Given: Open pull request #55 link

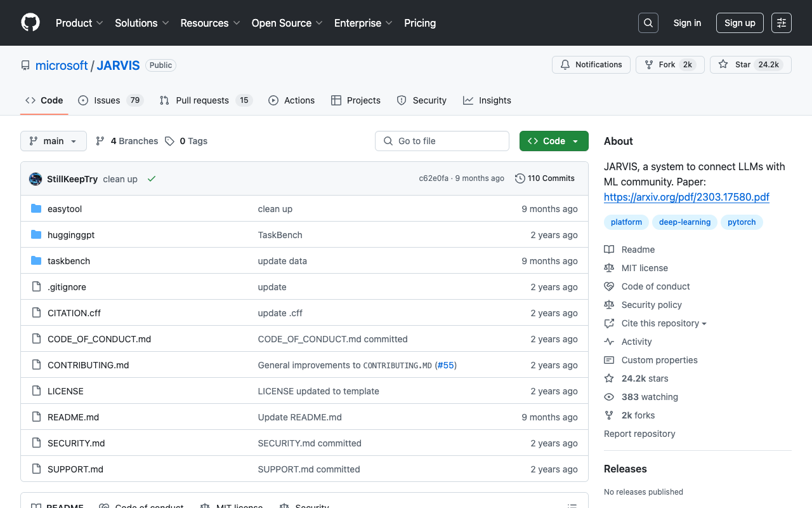Looking at the screenshot, I should pos(446,365).
